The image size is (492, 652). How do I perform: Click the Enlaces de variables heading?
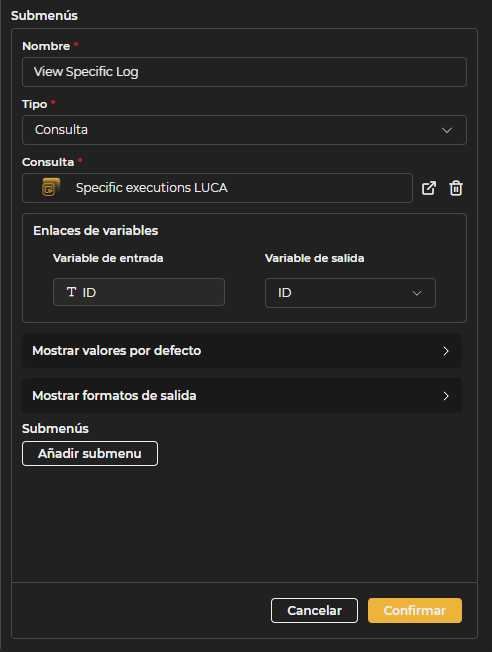[x=96, y=230]
